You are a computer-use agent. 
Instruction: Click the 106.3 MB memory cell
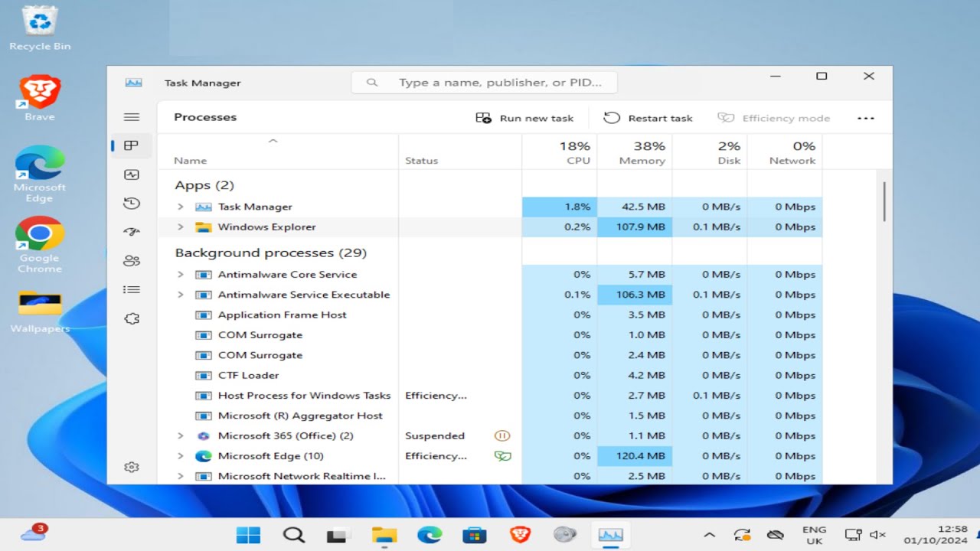[x=635, y=295]
